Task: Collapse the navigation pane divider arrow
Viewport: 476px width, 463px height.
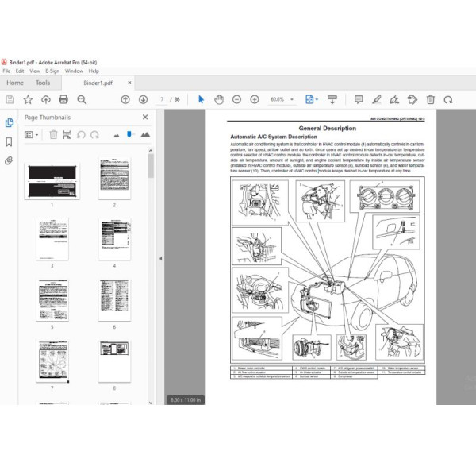Action: click(161, 258)
